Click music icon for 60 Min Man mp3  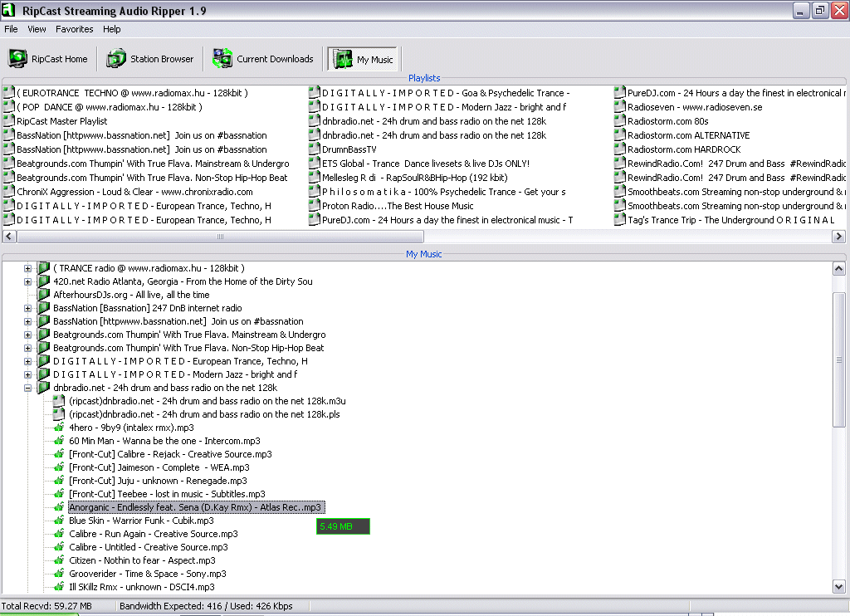[x=59, y=440]
